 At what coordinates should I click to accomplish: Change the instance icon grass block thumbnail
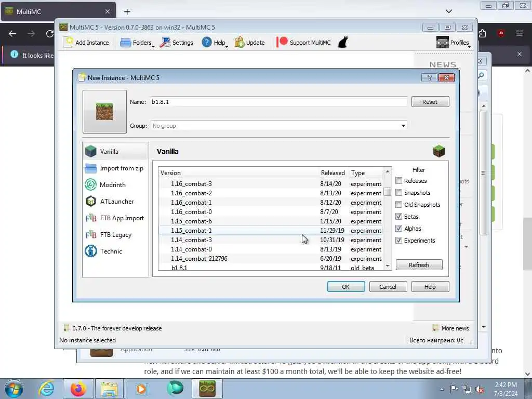pos(104,112)
